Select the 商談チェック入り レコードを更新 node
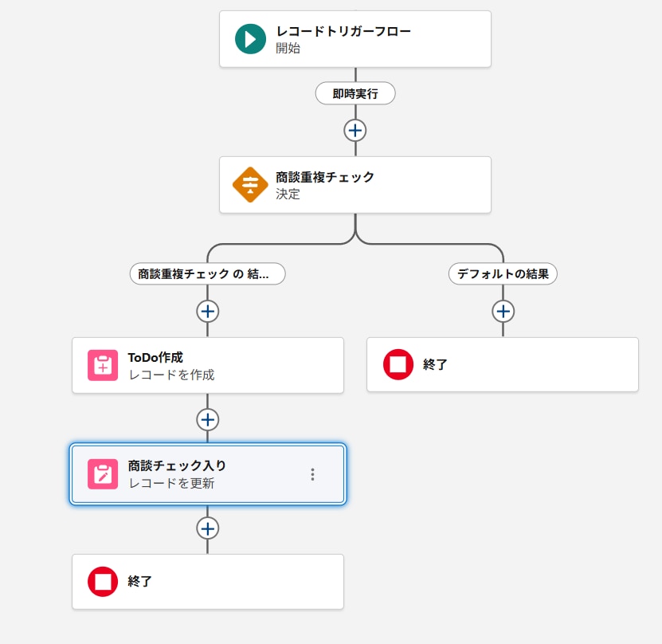 click(207, 473)
